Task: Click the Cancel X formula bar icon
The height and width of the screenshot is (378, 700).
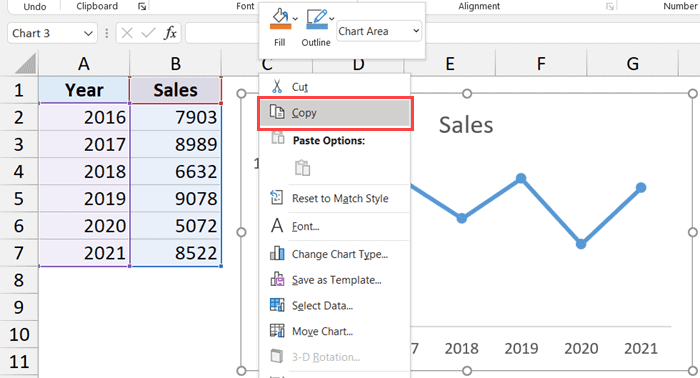Action: click(x=127, y=33)
